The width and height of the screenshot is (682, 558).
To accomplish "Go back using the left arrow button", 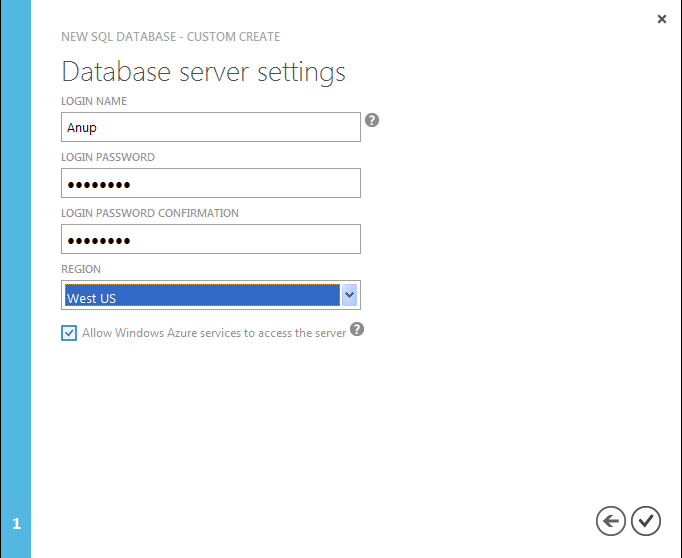I will (610, 520).
